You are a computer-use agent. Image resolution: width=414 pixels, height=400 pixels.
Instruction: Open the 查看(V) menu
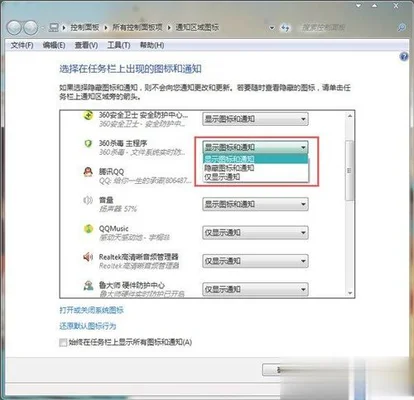(x=86, y=45)
